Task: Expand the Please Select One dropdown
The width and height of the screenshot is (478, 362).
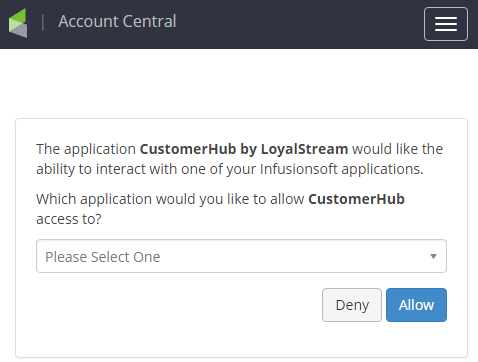Action: 241,256
